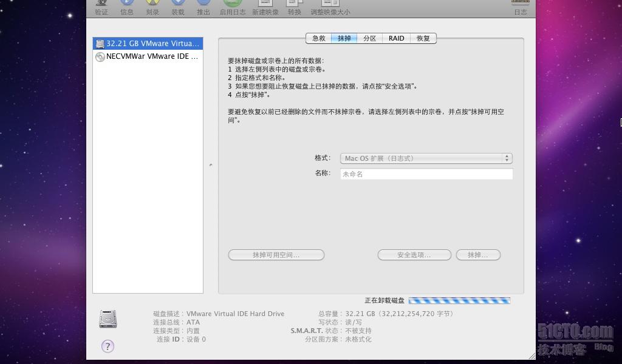Image resolution: width=622 pixels, height=364 pixels.
Task: Click the 验证 (Verify) toolbar icon
Action: tap(101, 4)
